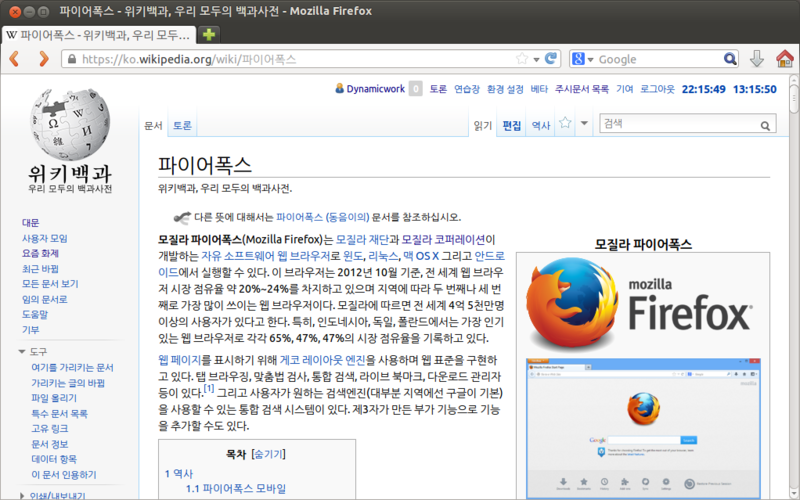Click the 22:15:49 clock
The width and height of the screenshot is (800, 500).
pos(704,89)
